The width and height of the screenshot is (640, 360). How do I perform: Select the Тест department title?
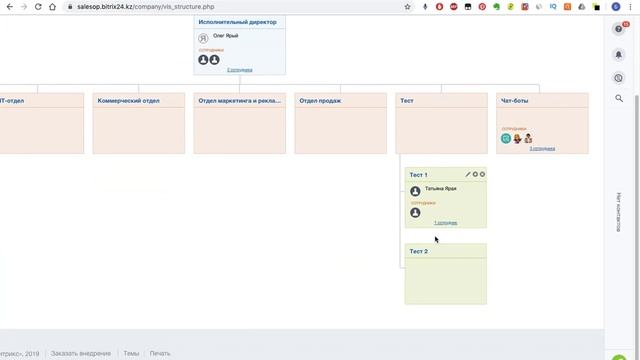coord(407,100)
